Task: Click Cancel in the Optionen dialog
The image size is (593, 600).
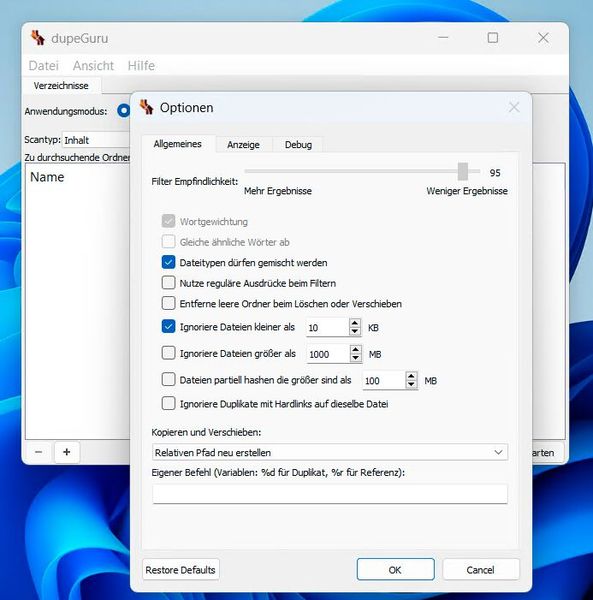Action: [481, 570]
